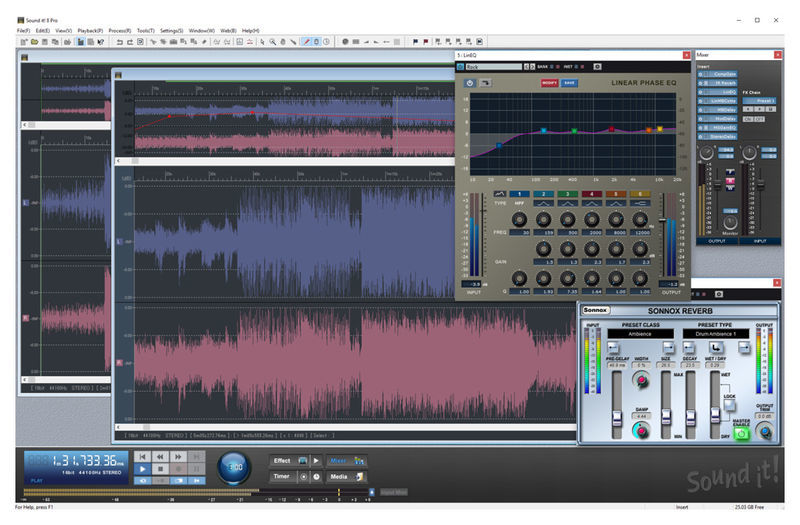Click the blue jog dial in transport

(233, 467)
